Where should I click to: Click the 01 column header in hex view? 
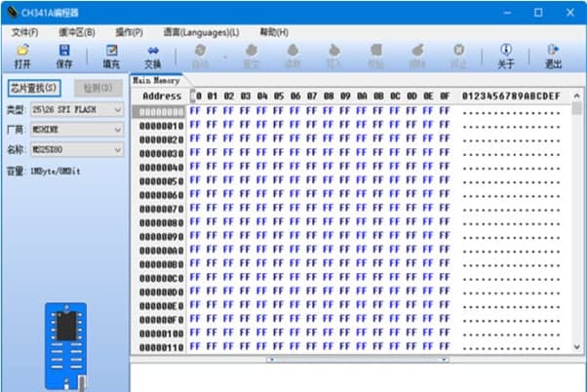(212, 97)
